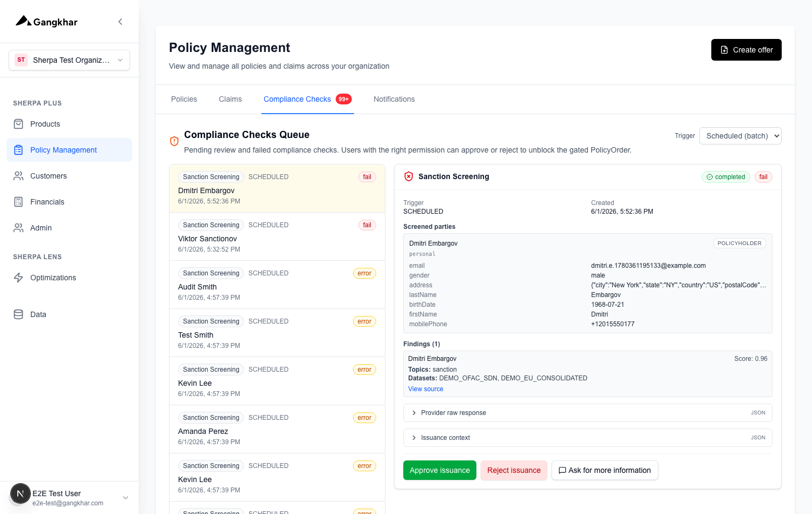The height and width of the screenshot is (514, 812).
Task: Switch to the Notifications tab
Action: [394, 99]
